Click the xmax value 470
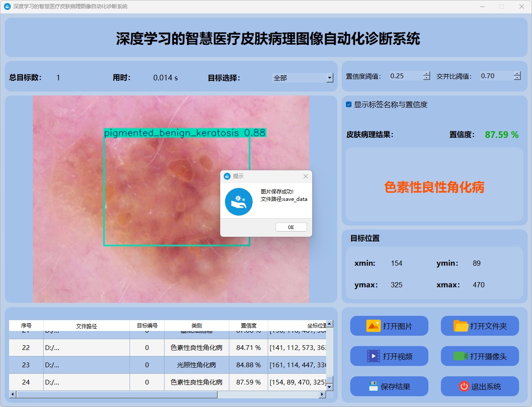532x407 pixels. click(x=478, y=285)
